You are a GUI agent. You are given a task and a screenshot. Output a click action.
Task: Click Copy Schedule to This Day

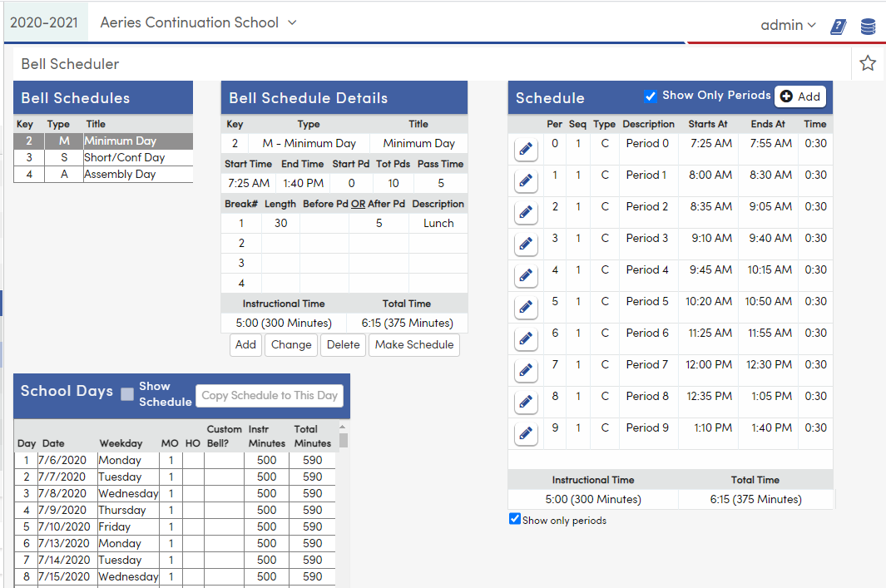[x=269, y=394]
